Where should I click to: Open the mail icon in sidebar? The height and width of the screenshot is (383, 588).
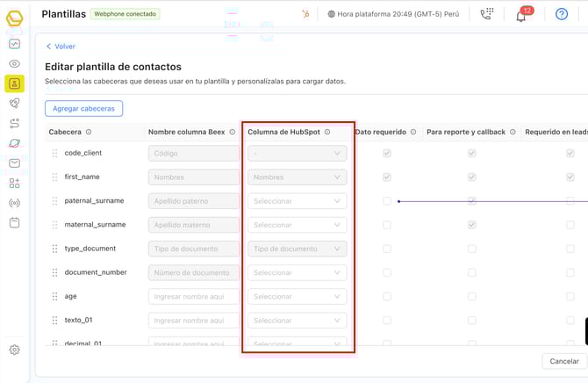[14, 163]
